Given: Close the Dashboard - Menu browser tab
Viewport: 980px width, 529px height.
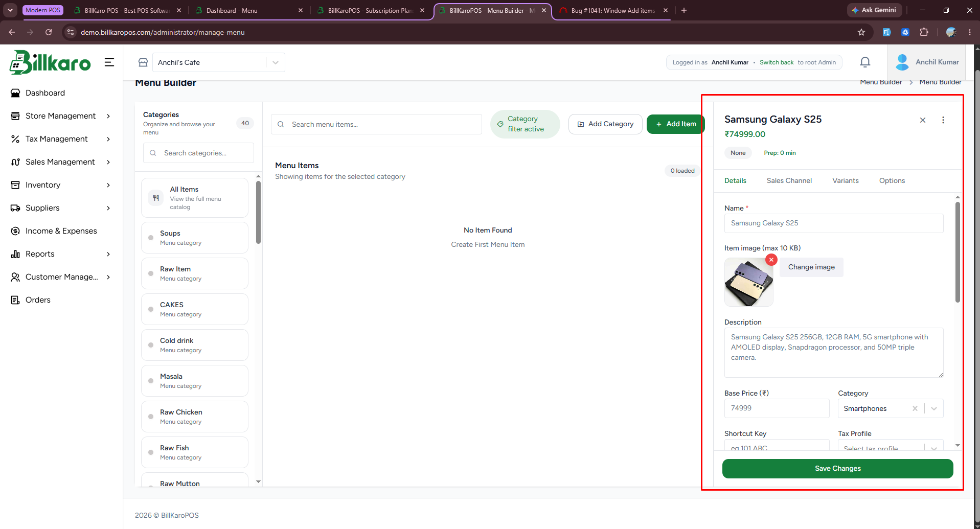Looking at the screenshot, I should 301,10.
